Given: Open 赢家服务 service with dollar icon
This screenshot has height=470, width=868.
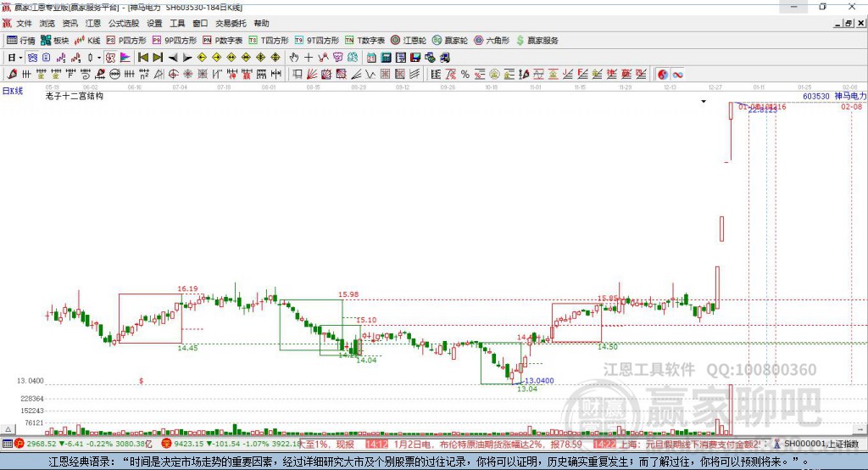Looking at the screenshot, I should click(x=537, y=41).
